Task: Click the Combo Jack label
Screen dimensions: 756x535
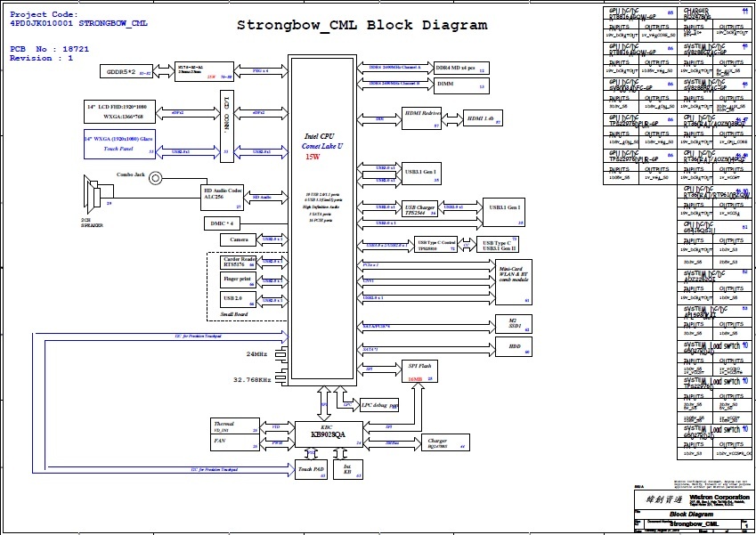Action: (x=131, y=174)
